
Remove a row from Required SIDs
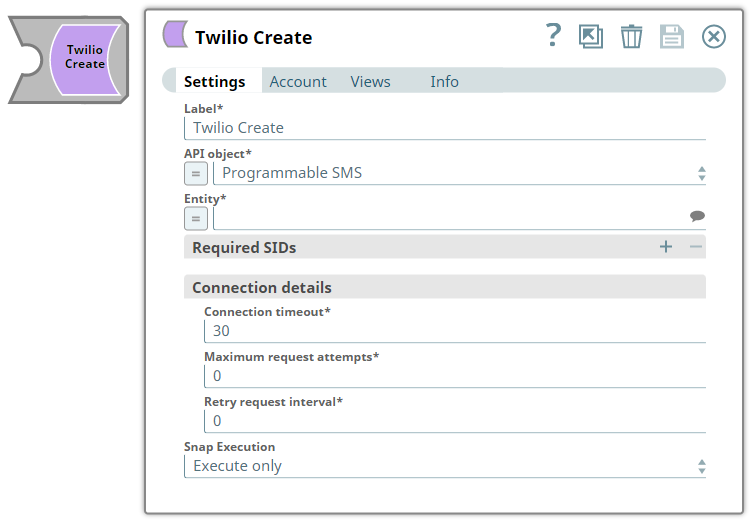pyautogui.click(x=695, y=247)
